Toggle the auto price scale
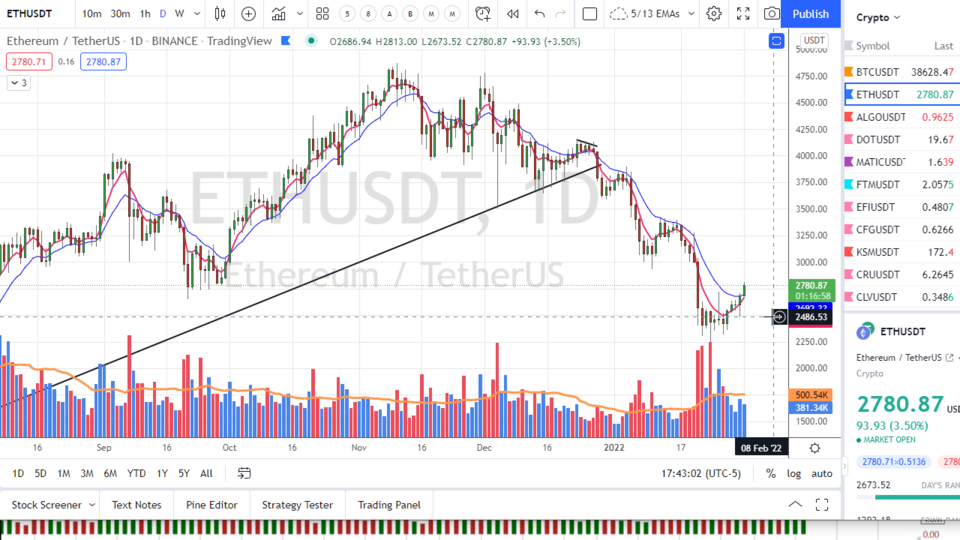The width and height of the screenshot is (960, 540). (x=821, y=473)
